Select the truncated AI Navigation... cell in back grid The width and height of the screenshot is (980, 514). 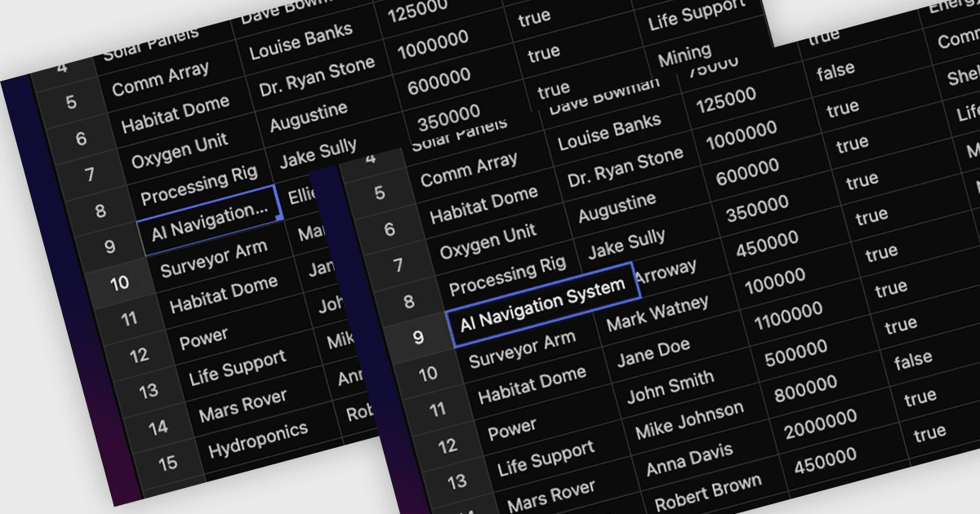210,219
